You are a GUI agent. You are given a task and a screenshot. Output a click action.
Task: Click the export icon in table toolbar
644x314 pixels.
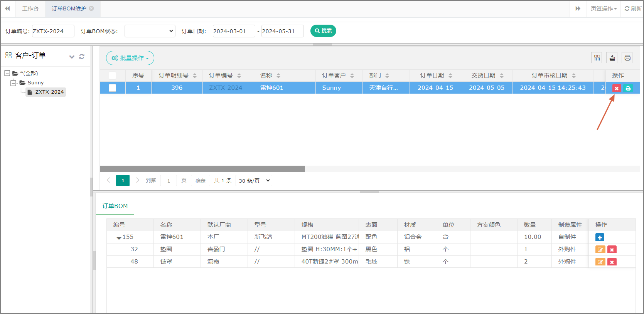point(612,58)
